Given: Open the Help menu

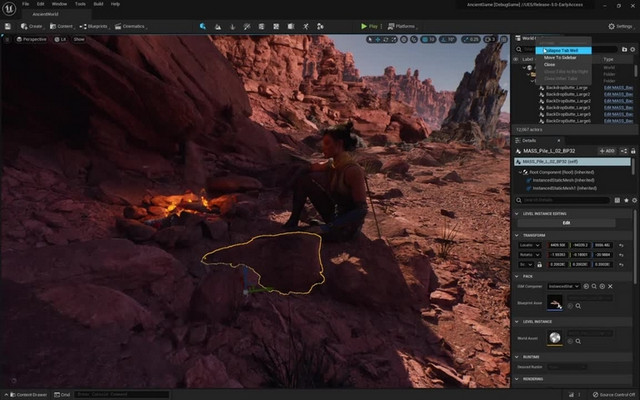Looking at the screenshot, I should (116, 4).
